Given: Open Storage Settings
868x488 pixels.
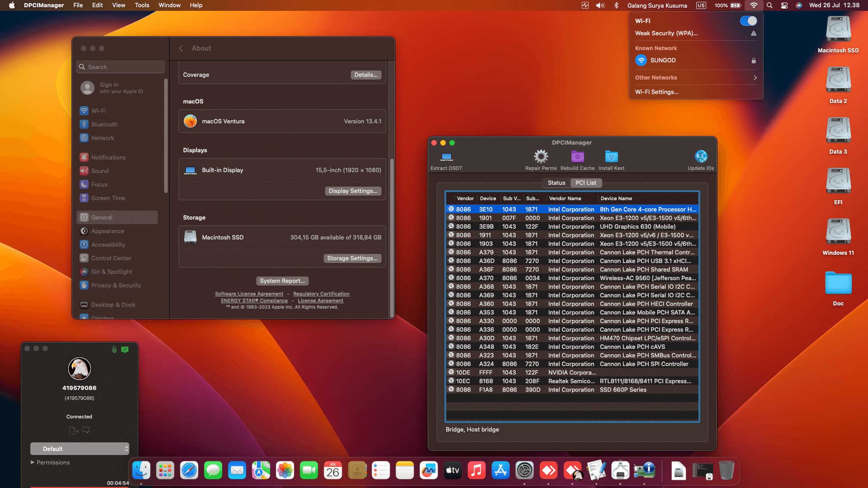Looking at the screenshot, I should (353, 258).
